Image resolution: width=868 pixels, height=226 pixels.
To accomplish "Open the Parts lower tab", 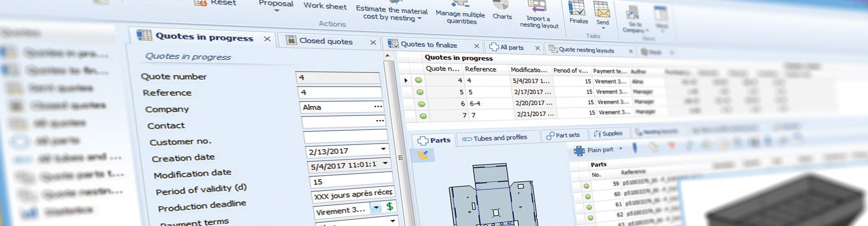I will point(434,140).
